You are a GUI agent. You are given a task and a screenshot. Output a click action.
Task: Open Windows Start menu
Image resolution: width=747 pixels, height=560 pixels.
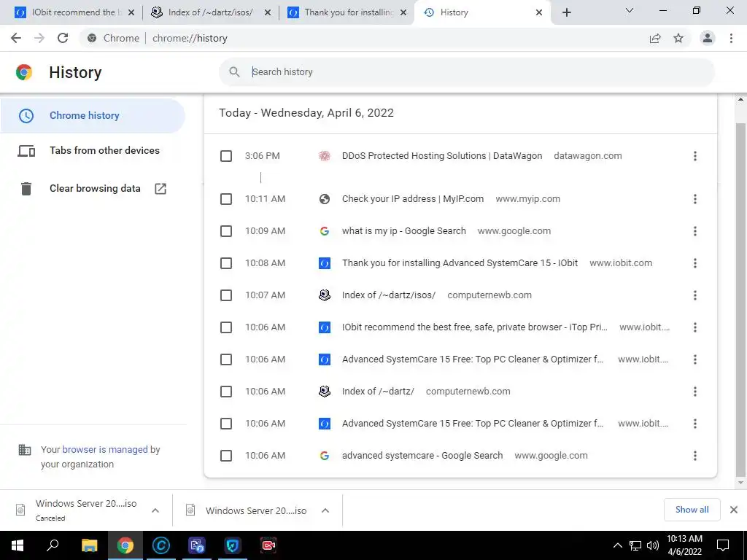tap(18, 545)
